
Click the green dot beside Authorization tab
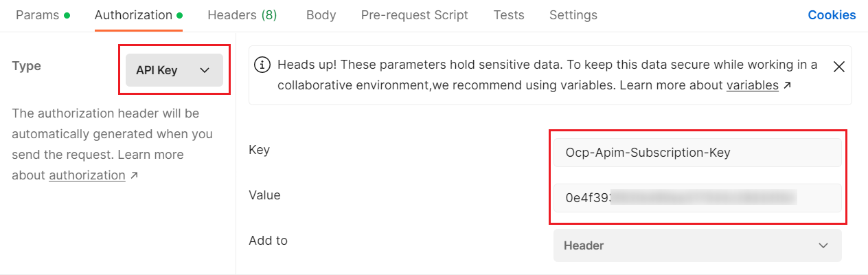point(179,15)
